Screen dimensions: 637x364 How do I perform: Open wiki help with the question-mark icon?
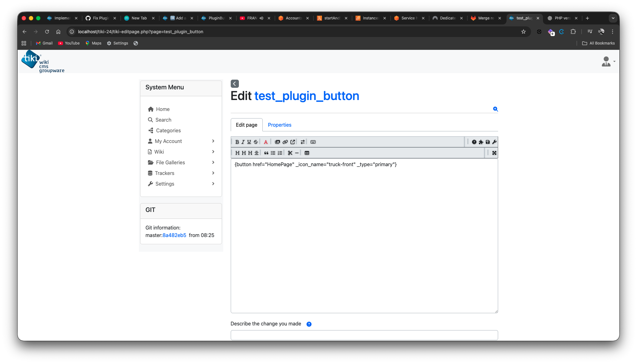pyautogui.click(x=474, y=142)
